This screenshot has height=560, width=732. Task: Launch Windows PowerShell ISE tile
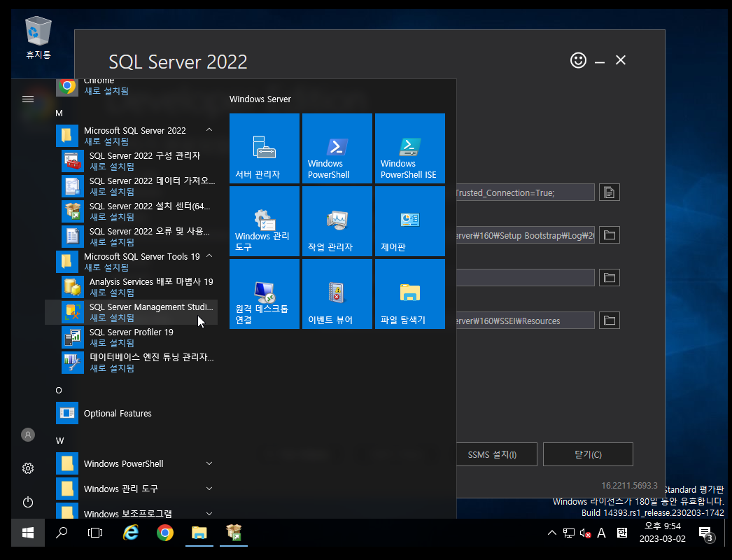coord(410,148)
